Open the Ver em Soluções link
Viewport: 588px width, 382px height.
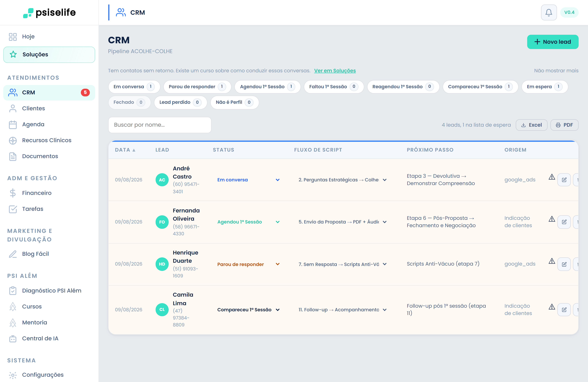335,71
